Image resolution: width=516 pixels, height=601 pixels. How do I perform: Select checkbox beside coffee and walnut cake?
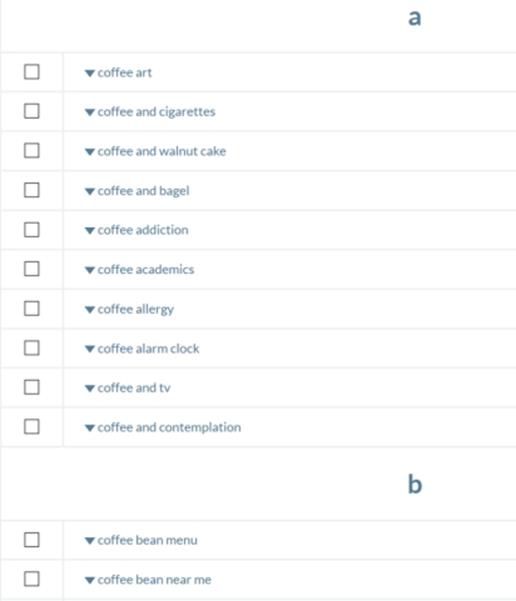pyautogui.click(x=31, y=151)
